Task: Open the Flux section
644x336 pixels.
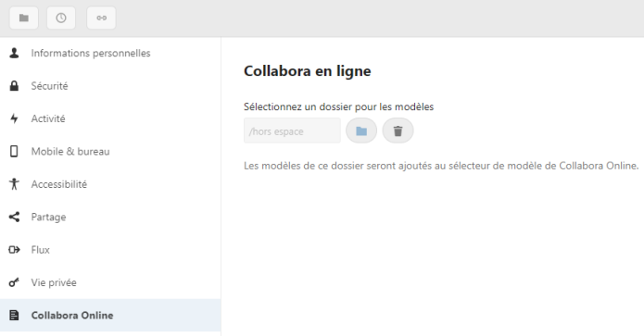Action: click(x=110, y=250)
